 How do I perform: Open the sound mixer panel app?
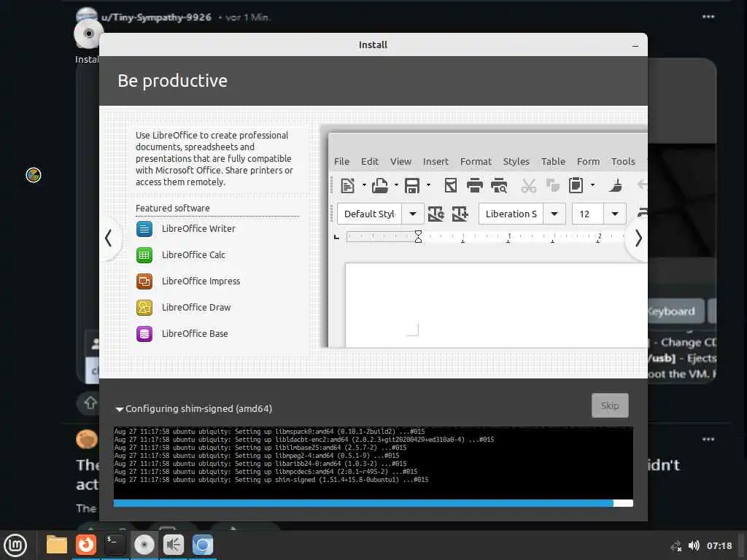point(174,545)
